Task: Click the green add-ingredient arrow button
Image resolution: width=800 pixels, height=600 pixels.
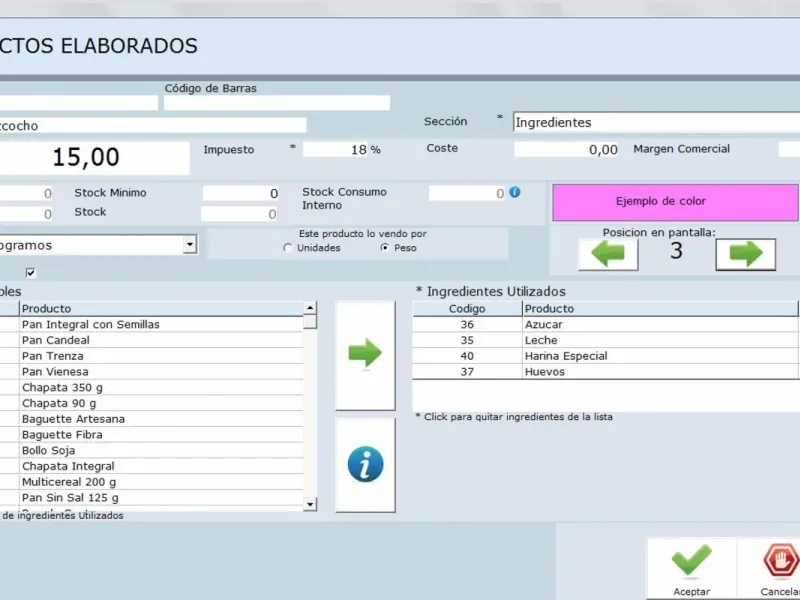Action: [365, 355]
